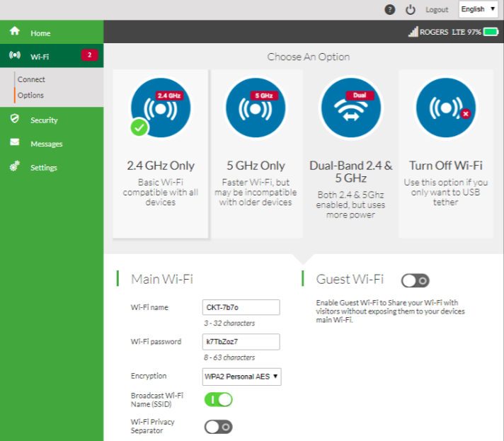Select the 5 GHz Only circular icon
Screen dimensions: 504x441
[256, 108]
